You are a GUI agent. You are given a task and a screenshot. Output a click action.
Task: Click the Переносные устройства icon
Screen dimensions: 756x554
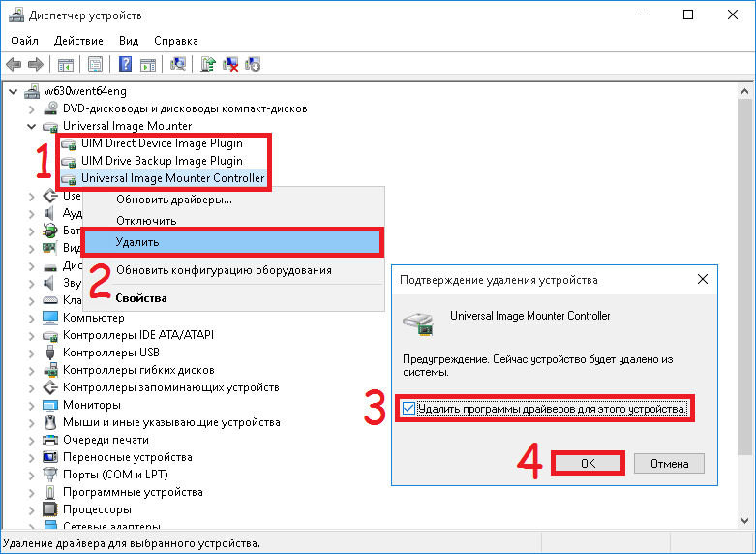click(x=50, y=456)
